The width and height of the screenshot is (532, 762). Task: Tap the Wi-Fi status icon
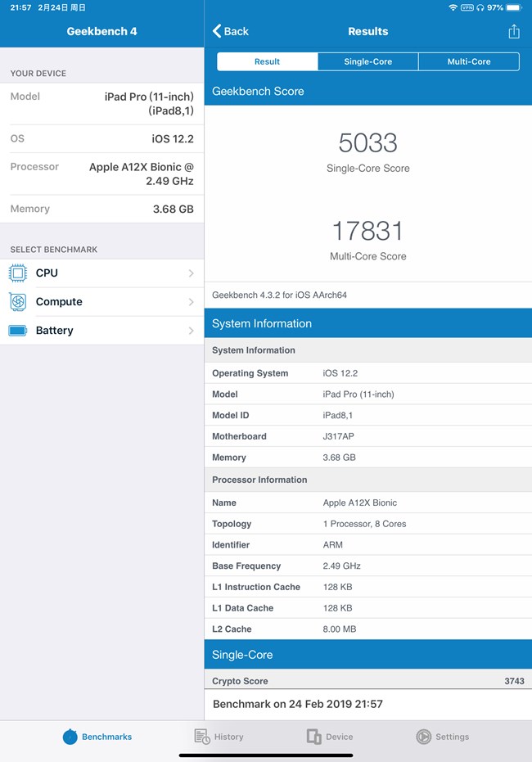453,7
